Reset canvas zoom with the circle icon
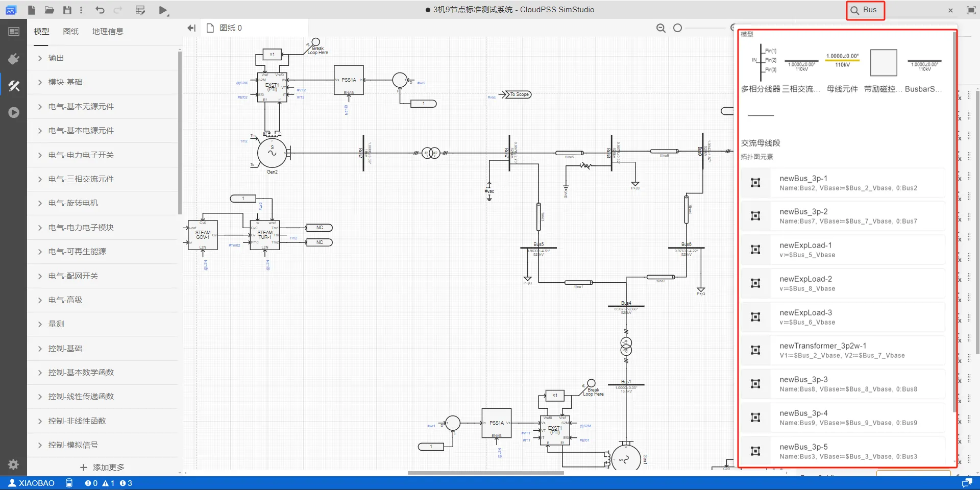The image size is (980, 490). 678,28
